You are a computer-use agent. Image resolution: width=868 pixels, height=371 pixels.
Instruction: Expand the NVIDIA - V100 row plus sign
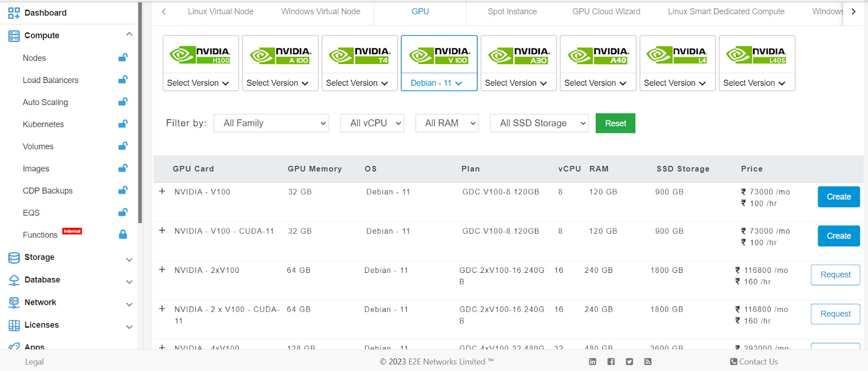tap(162, 191)
